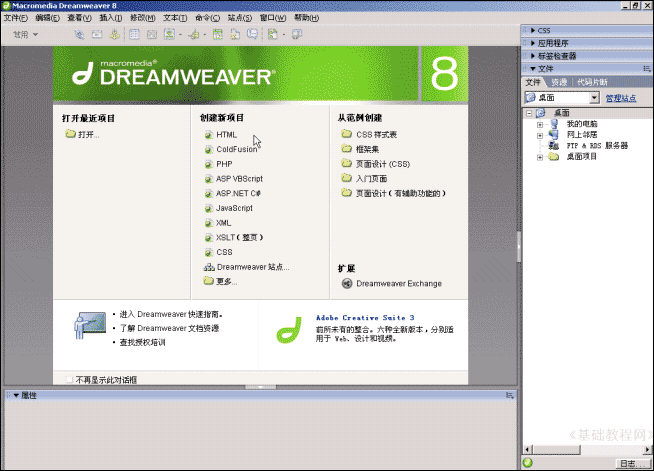Screen dimensions: 654x471
Task: Open the Tag Chooser icon
Action: tap(297, 35)
